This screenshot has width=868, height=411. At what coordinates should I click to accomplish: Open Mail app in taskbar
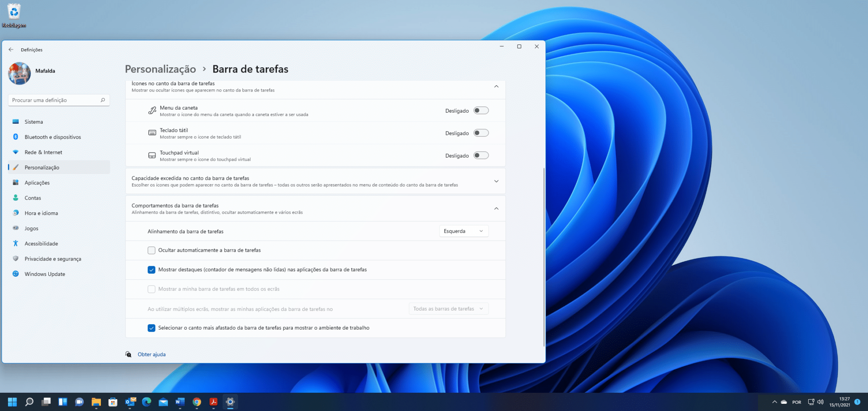(163, 402)
